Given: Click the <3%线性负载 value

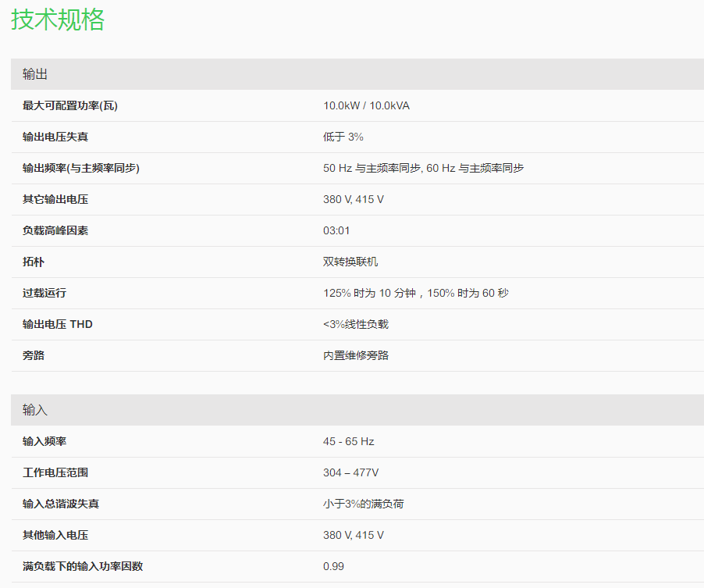Looking at the screenshot, I should point(355,324).
